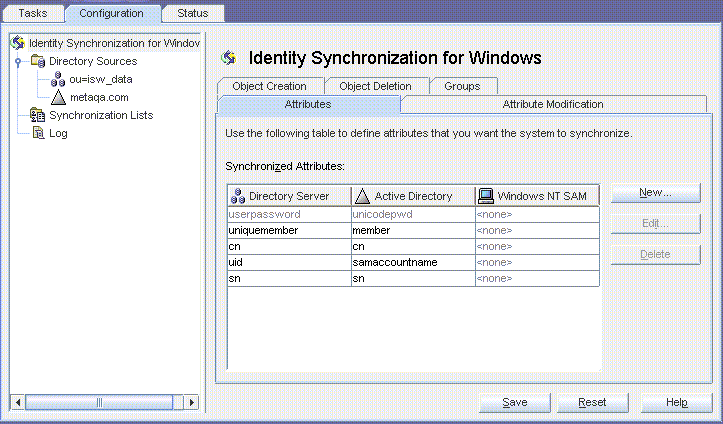Image resolution: width=723 pixels, height=424 pixels.
Task: Select the member Active Directory cell
Action: (413, 230)
